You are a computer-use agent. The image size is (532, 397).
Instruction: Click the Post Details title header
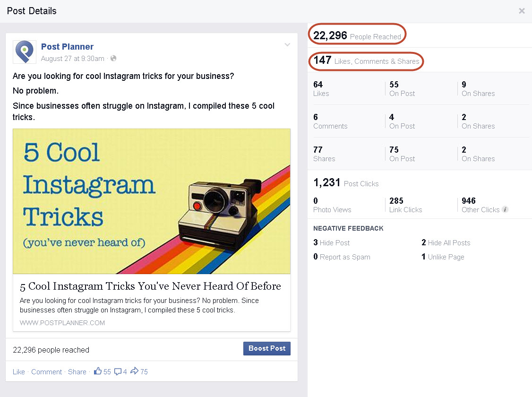[x=31, y=10]
